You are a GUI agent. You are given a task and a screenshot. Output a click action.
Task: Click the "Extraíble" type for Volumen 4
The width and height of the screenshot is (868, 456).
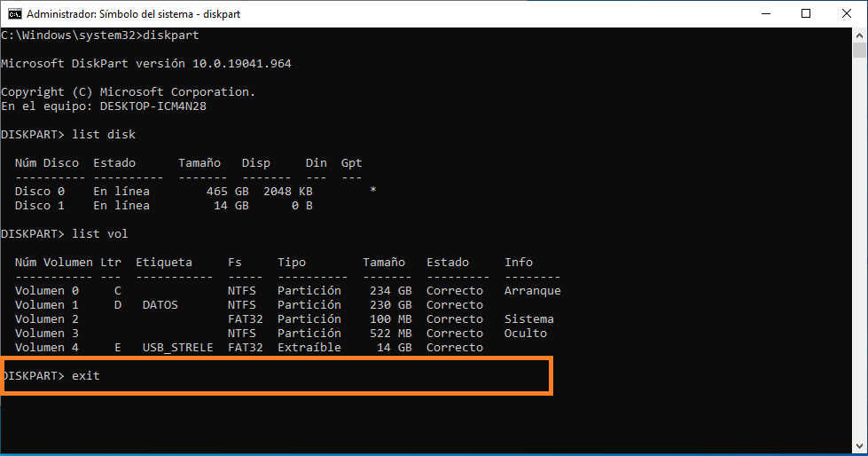[309, 348]
